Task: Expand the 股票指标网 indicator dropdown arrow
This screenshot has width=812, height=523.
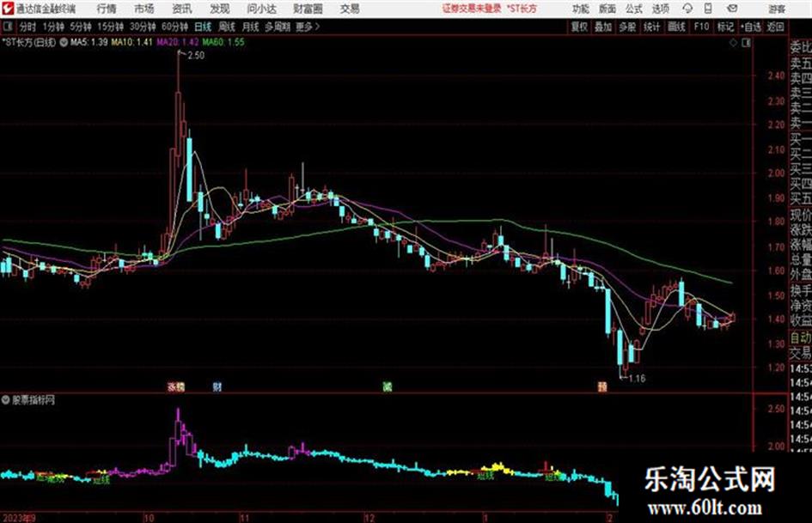Action: 6,399
